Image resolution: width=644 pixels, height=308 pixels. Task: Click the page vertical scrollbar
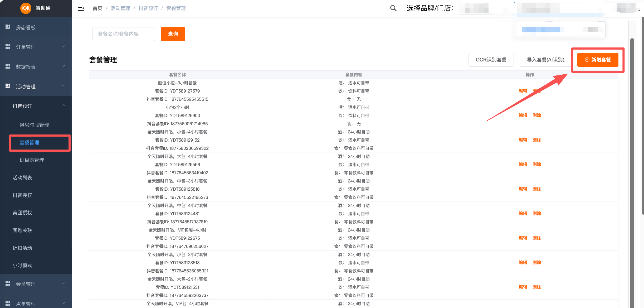tap(632, 173)
